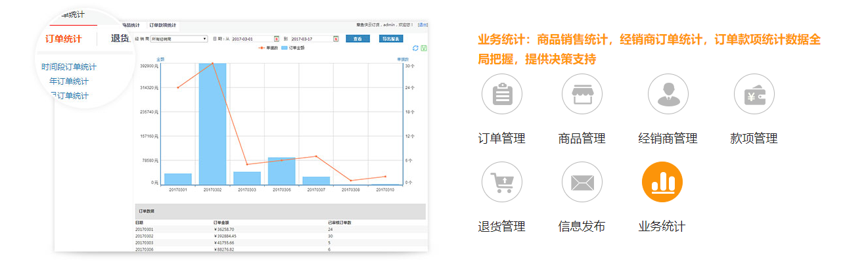The width and height of the screenshot is (868, 264).
Task: Click the 订单数据 table header bar
Action: pyautogui.click(x=280, y=211)
